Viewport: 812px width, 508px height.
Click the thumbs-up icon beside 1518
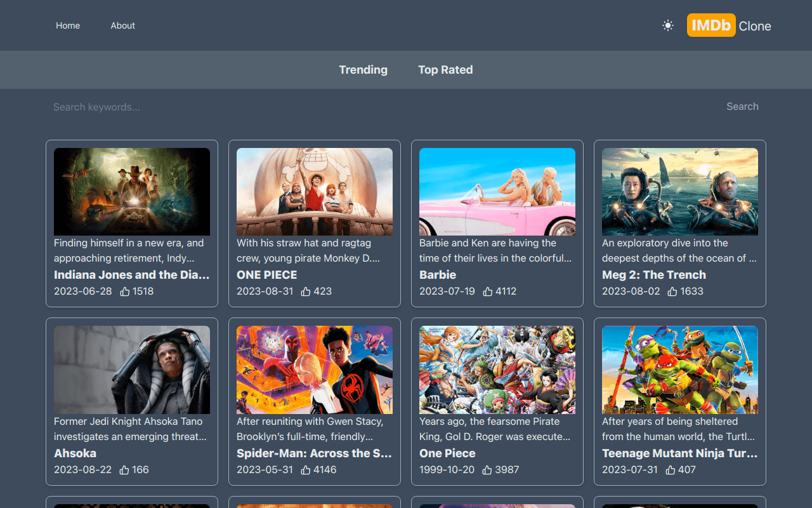pyautogui.click(x=124, y=291)
